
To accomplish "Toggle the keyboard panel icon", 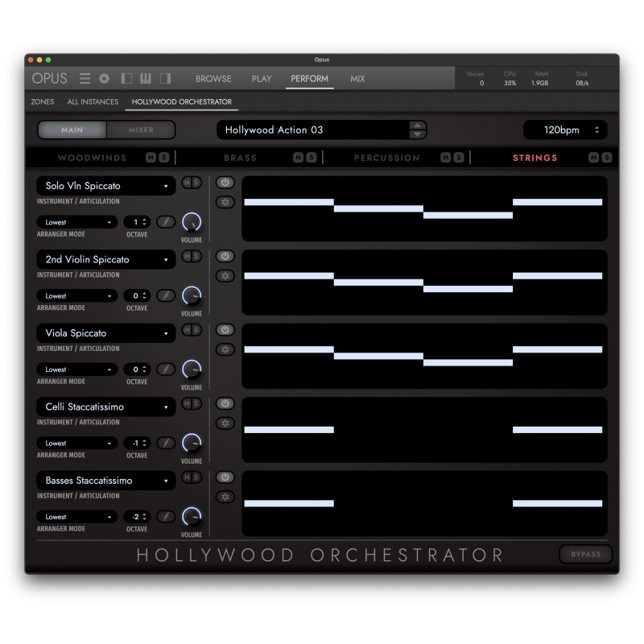I will coord(146,78).
